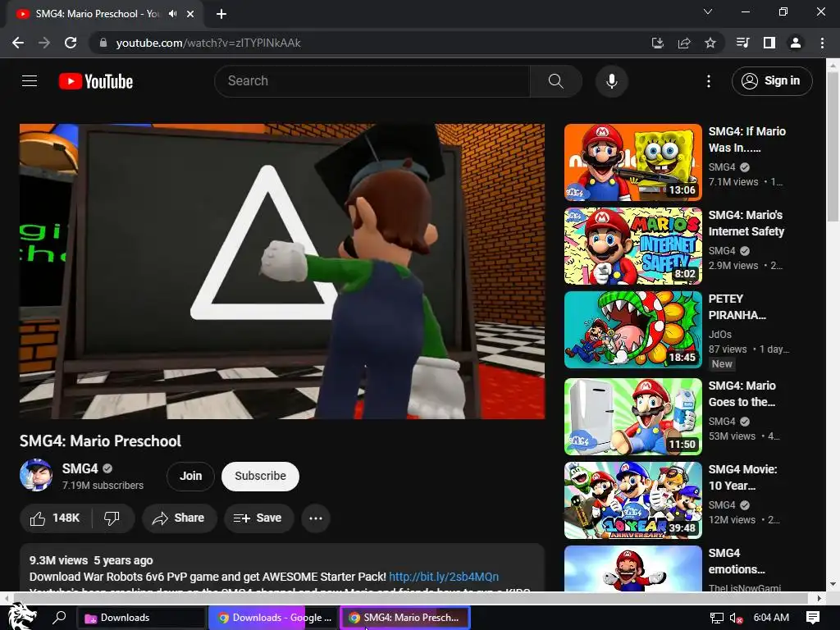This screenshot has height=630, width=840.
Task: Click the address bar URL
Action: (208, 43)
